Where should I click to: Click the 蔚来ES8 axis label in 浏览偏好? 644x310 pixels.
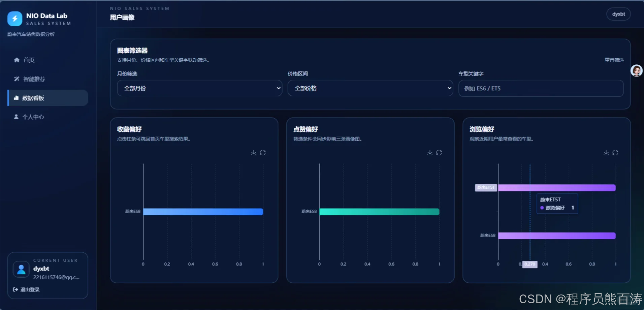[x=488, y=236]
